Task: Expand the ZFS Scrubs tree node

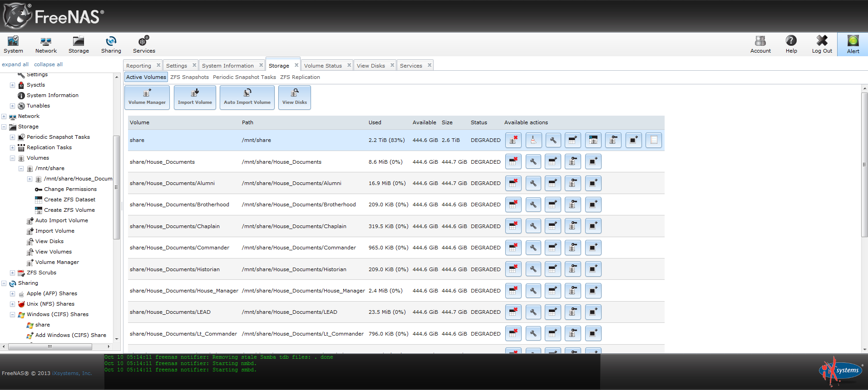Action: point(13,273)
